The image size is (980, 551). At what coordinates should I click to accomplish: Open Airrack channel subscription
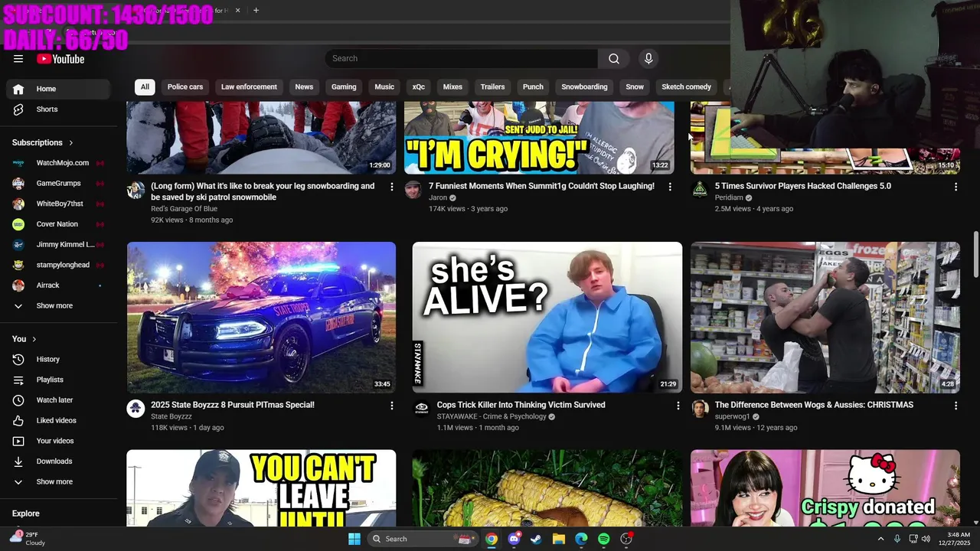pos(58,285)
